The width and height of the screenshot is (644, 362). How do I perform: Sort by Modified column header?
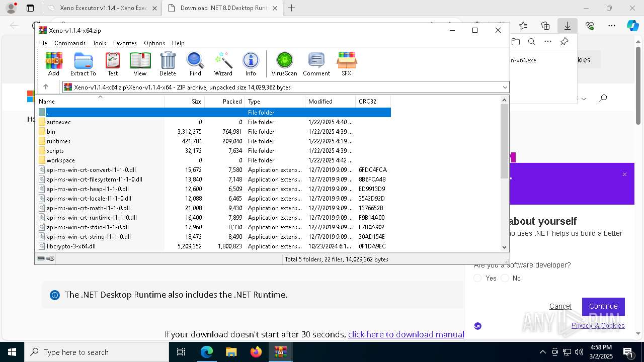tap(331, 101)
